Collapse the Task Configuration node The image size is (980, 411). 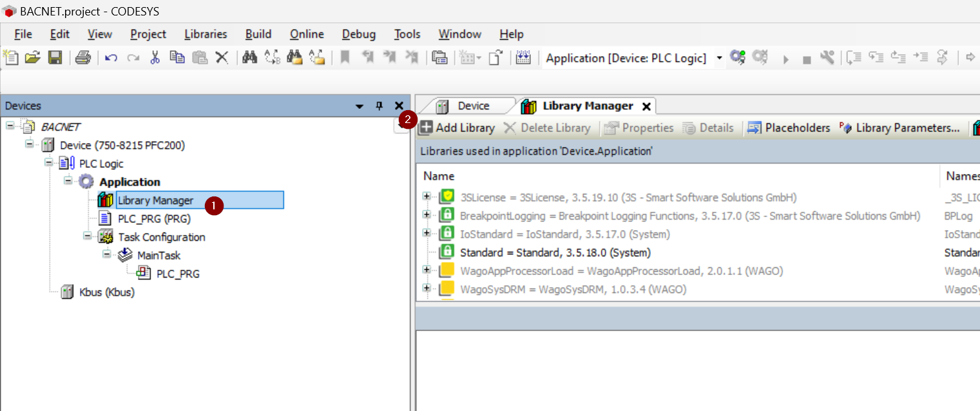coord(88,235)
